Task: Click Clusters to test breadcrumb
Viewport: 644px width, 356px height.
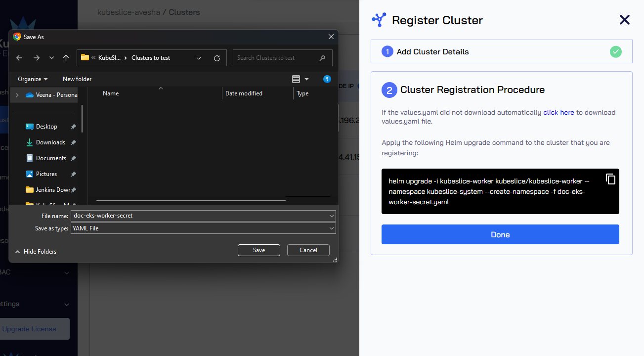Action: (151, 58)
